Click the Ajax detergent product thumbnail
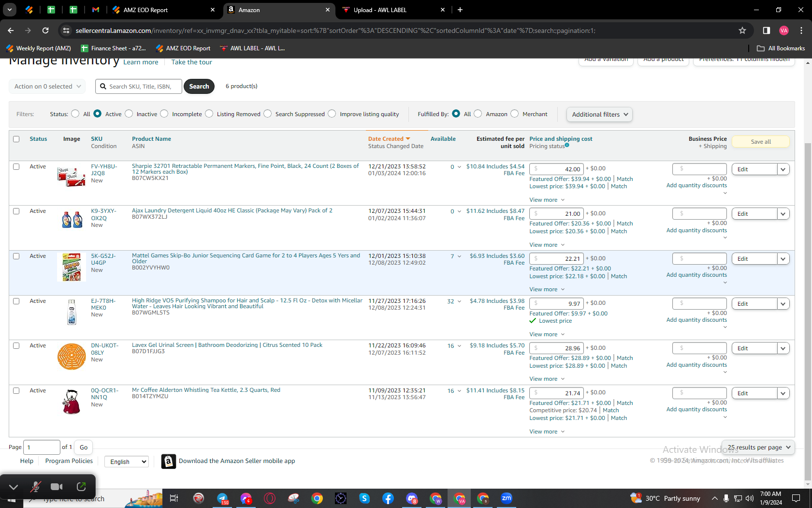The image size is (812, 508). pyautogui.click(x=72, y=220)
